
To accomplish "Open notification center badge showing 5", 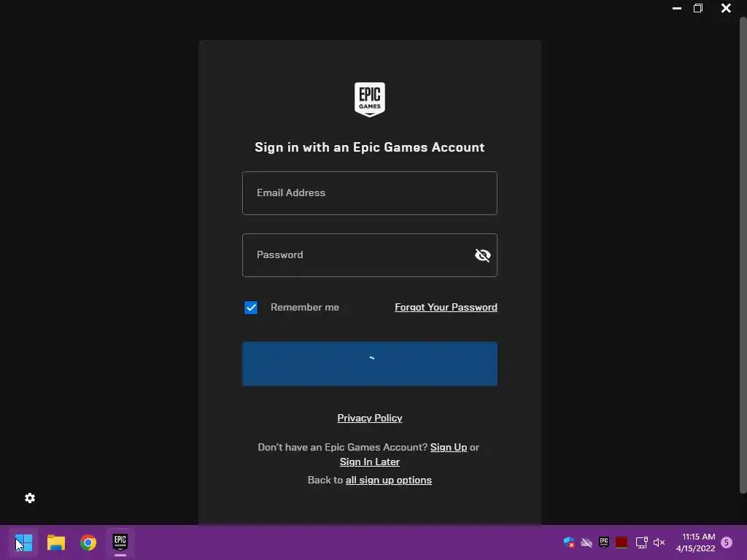I will coord(727,542).
